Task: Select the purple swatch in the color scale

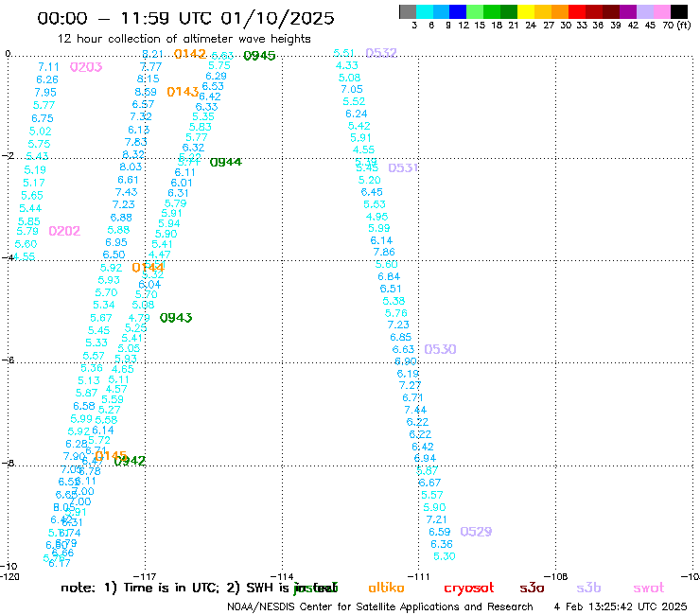Action: (x=628, y=11)
